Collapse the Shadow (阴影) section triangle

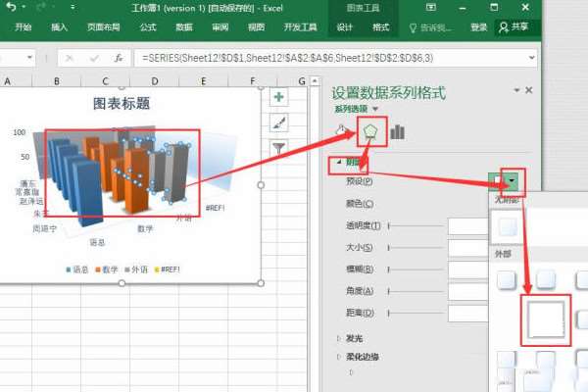[x=339, y=162]
